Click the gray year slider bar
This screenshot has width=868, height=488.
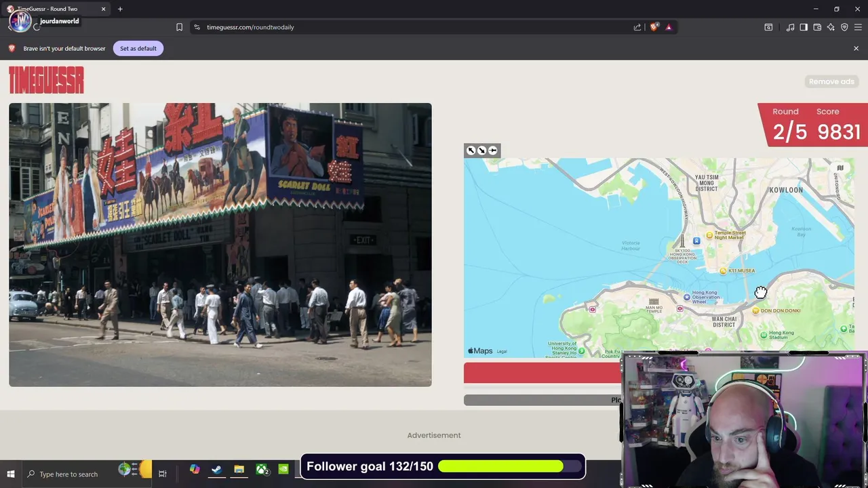(542, 400)
